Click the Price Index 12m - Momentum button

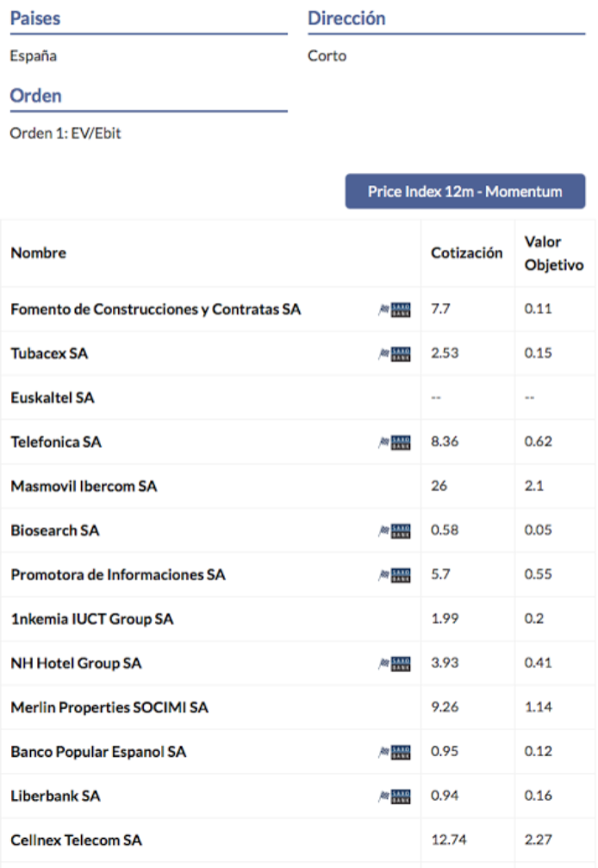coord(465,191)
